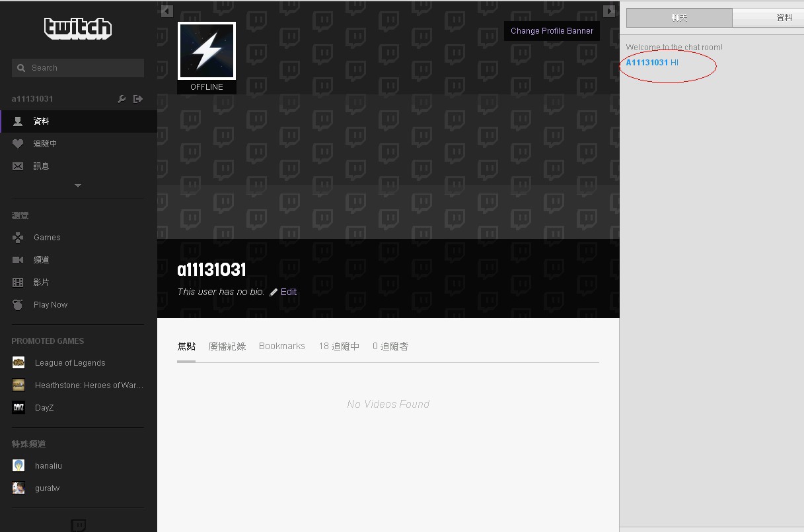Open the DayZ promoted game link
804x532 pixels.
click(44, 408)
